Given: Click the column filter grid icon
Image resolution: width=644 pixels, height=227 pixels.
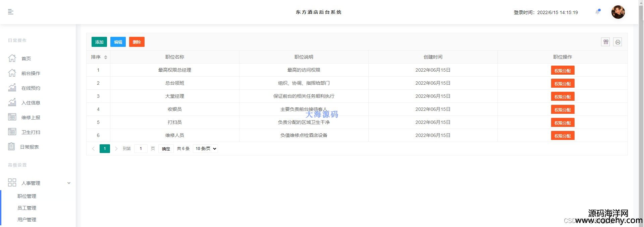Looking at the screenshot, I should 605,42.
